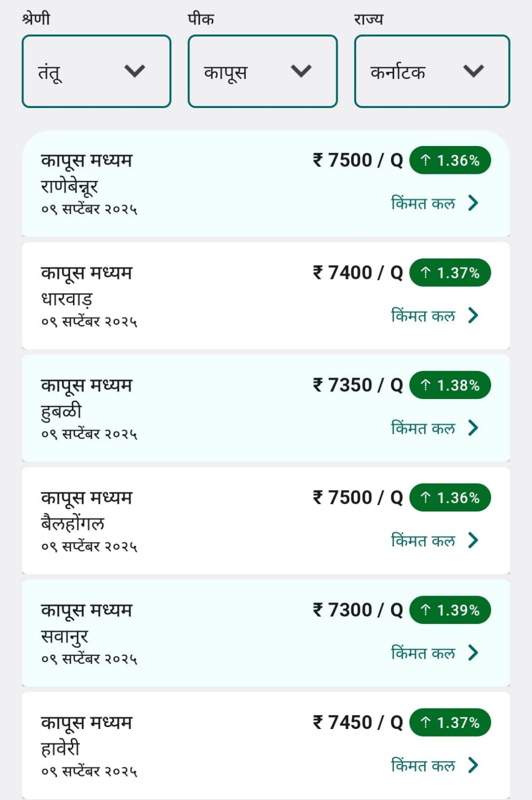Select the हावेरी कापूस मध्यम card
Image resolution: width=532 pixels, height=800 pixels.
click(266, 745)
